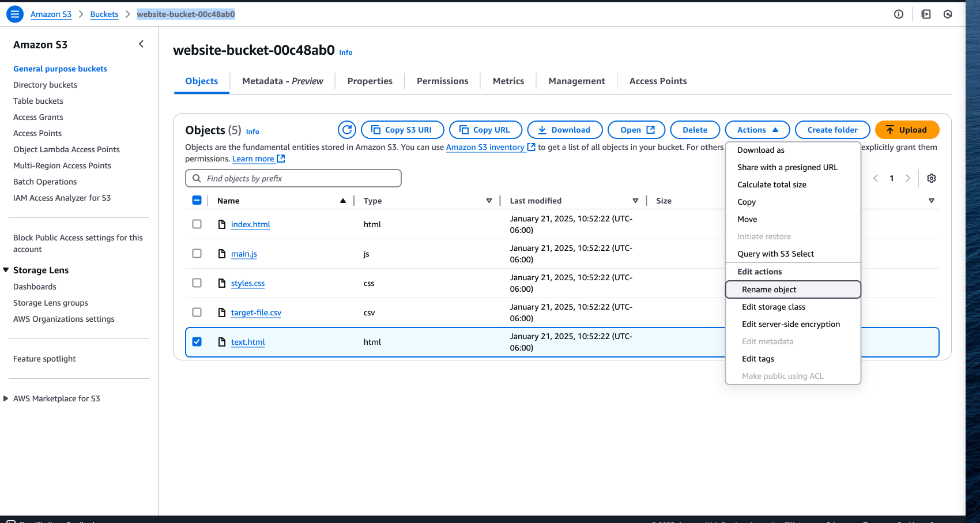Click the sort arrow on the last column
Screen dimensions: 980x523
(x=932, y=201)
